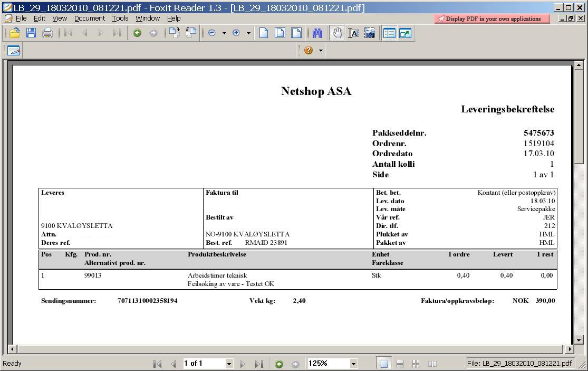Image resolution: width=588 pixels, height=371 pixels.
Task: Set fit page view icon
Action: click(280, 33)
